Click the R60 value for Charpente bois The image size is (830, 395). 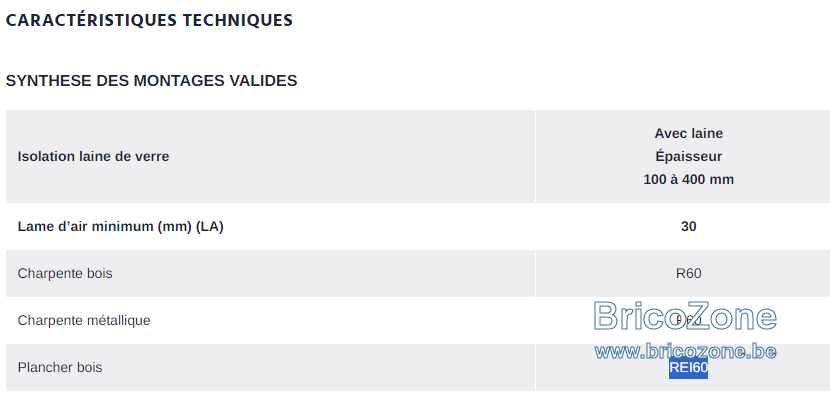coord(688,274)
